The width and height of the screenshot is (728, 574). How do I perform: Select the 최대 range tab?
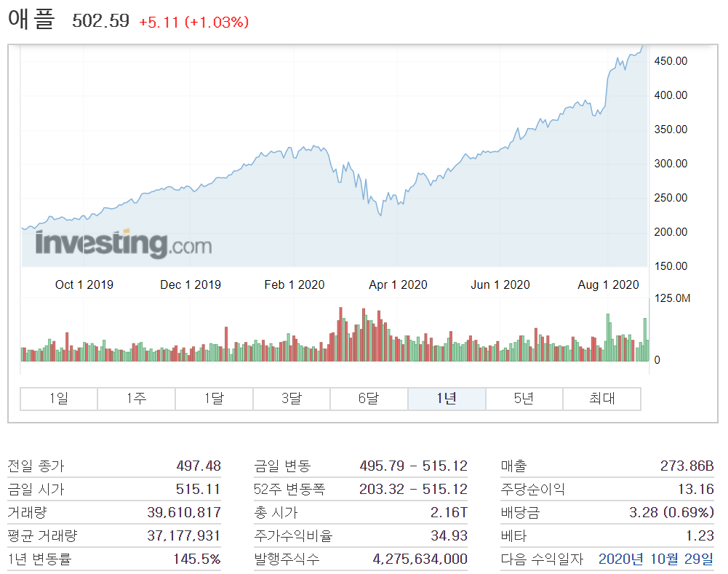coord(601,399)
